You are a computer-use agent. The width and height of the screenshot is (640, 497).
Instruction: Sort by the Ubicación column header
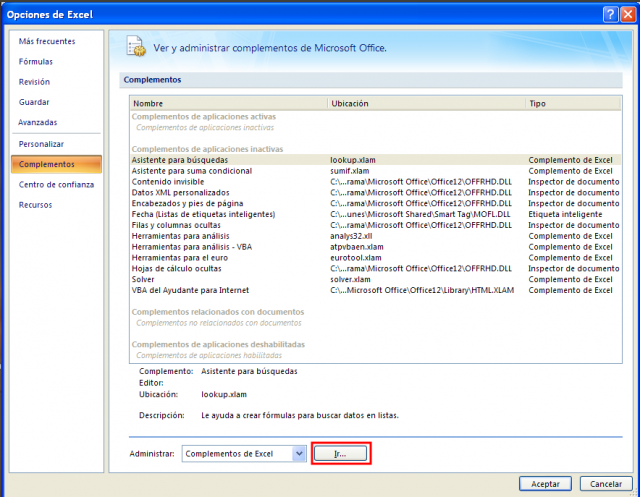(427, 104)
